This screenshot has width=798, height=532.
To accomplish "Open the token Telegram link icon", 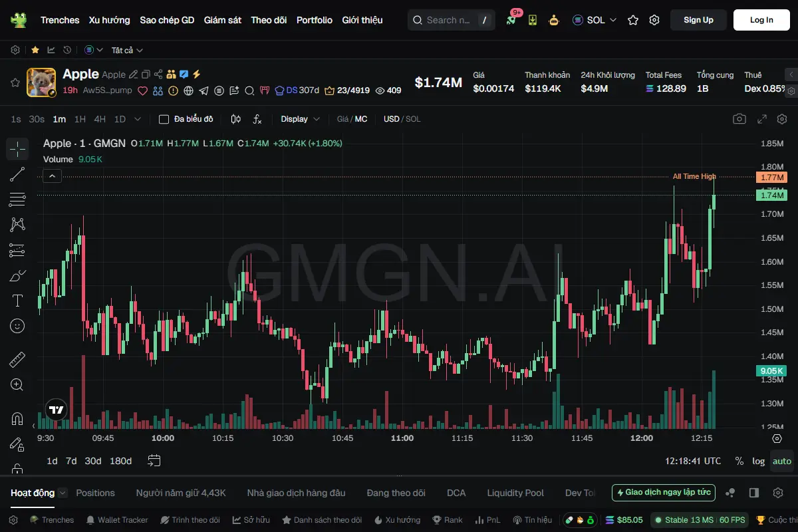I will (203, 90).
